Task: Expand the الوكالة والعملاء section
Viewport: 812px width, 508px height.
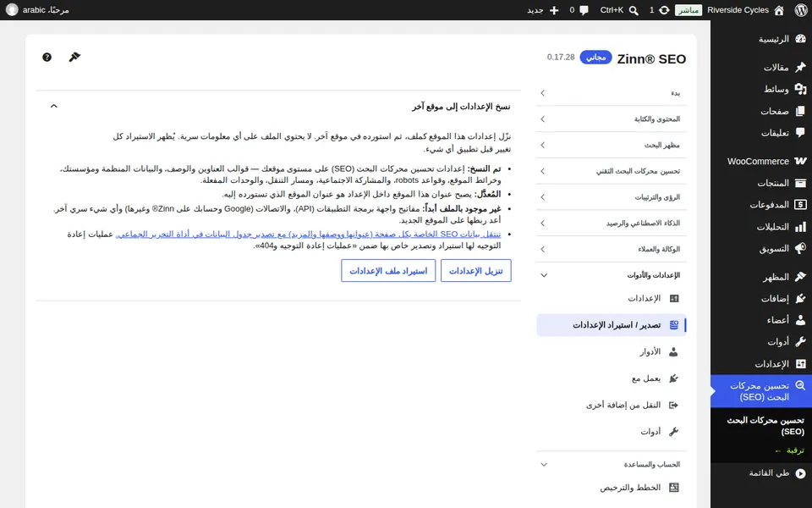Action: point(612,249)
